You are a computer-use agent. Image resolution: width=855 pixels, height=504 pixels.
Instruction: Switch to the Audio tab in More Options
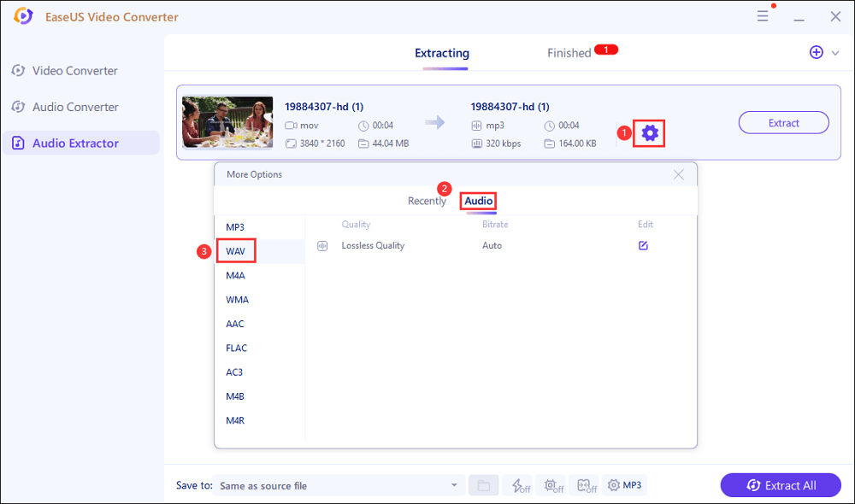click(478, 201)
